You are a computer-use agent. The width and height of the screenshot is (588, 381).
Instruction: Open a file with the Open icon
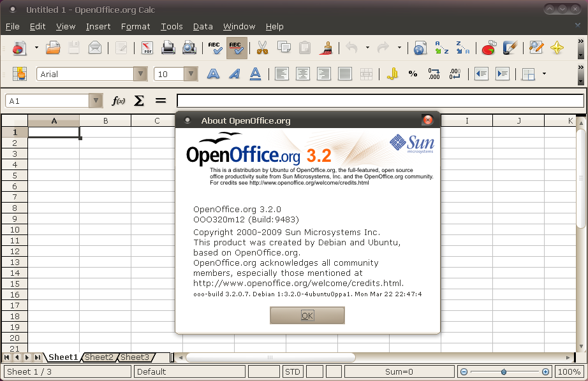point(53,48)
